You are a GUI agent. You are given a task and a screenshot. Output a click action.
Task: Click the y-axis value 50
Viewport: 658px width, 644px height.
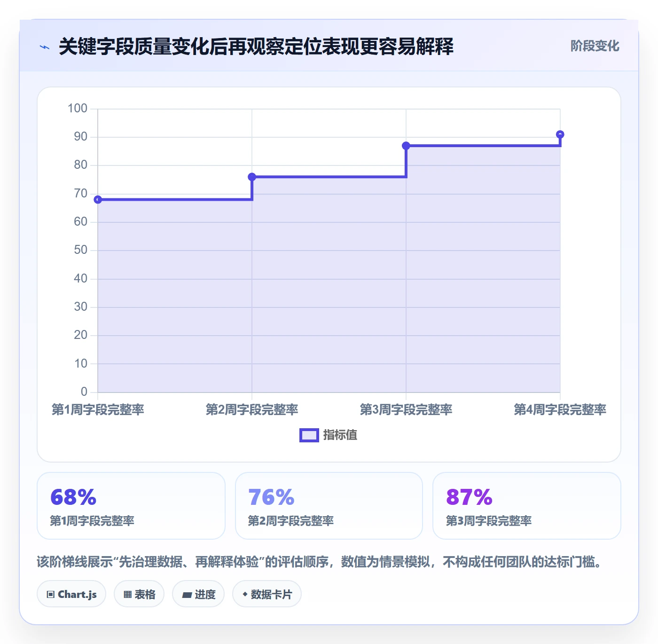81,250
